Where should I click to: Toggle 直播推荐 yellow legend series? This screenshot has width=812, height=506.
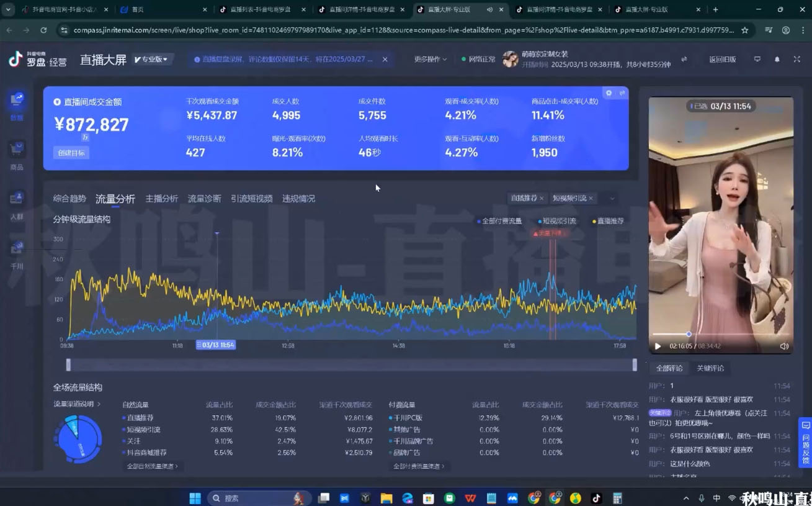pos(608,221)
